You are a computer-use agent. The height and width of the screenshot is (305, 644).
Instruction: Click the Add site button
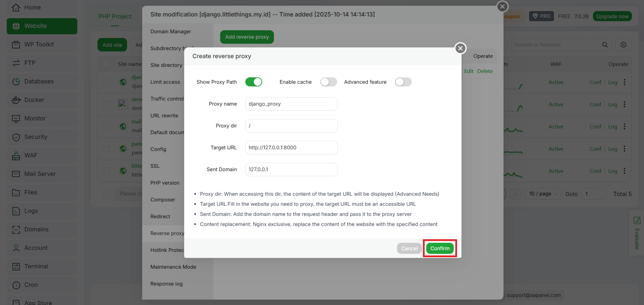click(112, 45)
